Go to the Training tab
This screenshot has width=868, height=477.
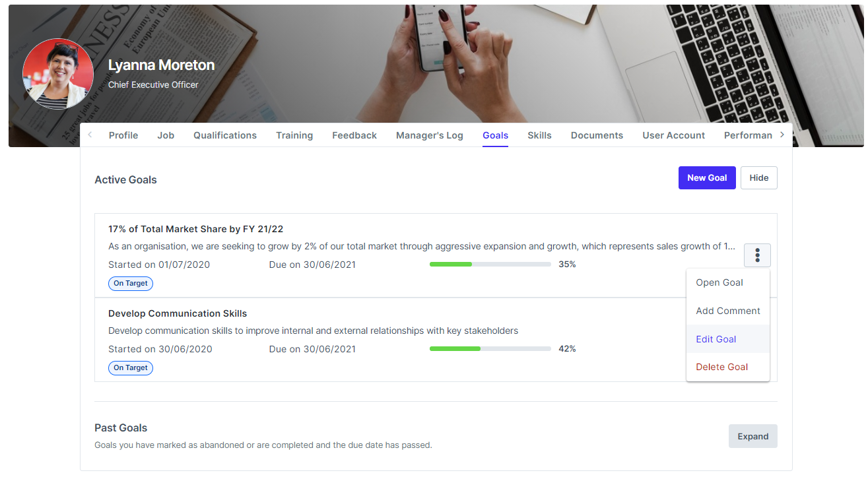pyautogui.click(x=294, y=135)
